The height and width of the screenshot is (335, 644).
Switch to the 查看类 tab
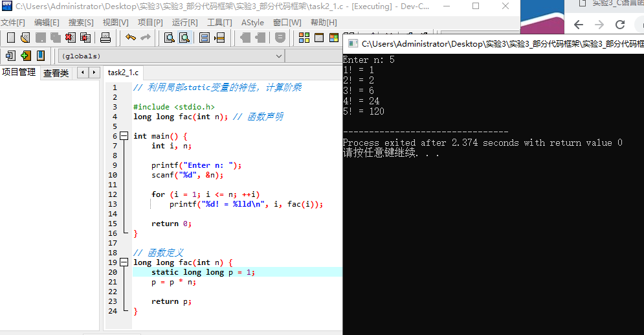point(56,73)
